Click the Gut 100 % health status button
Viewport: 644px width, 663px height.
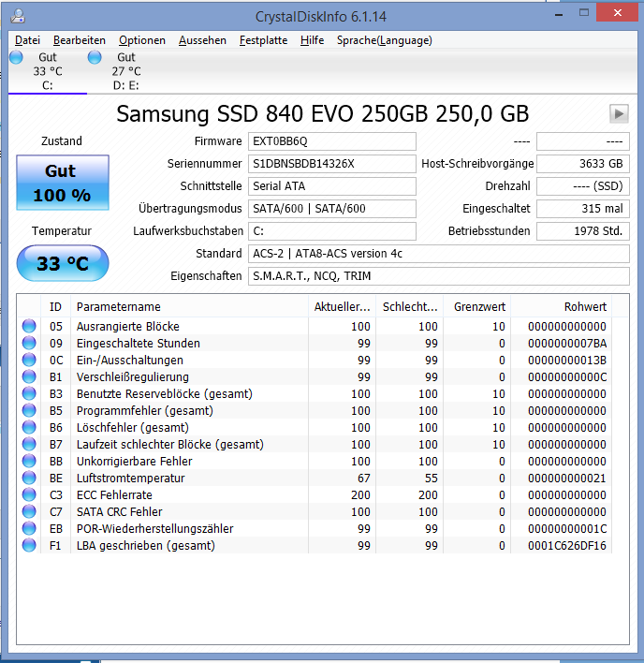pos(63,183)
